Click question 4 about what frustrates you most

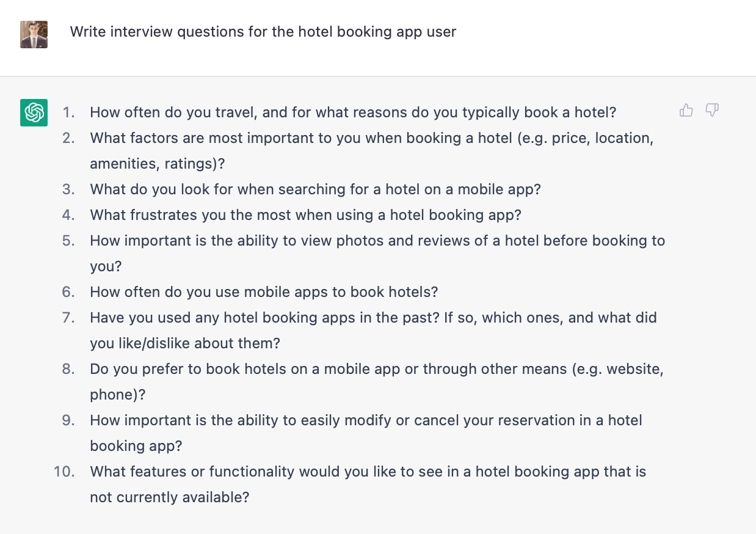tap(305, 215)
